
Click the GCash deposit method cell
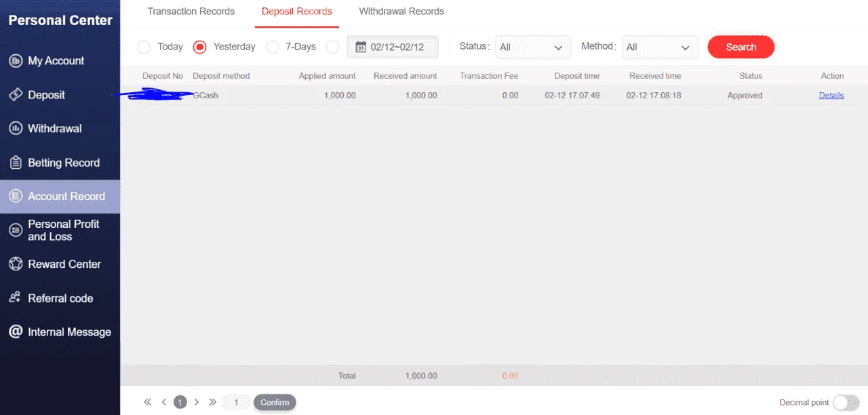coord(205,96)
